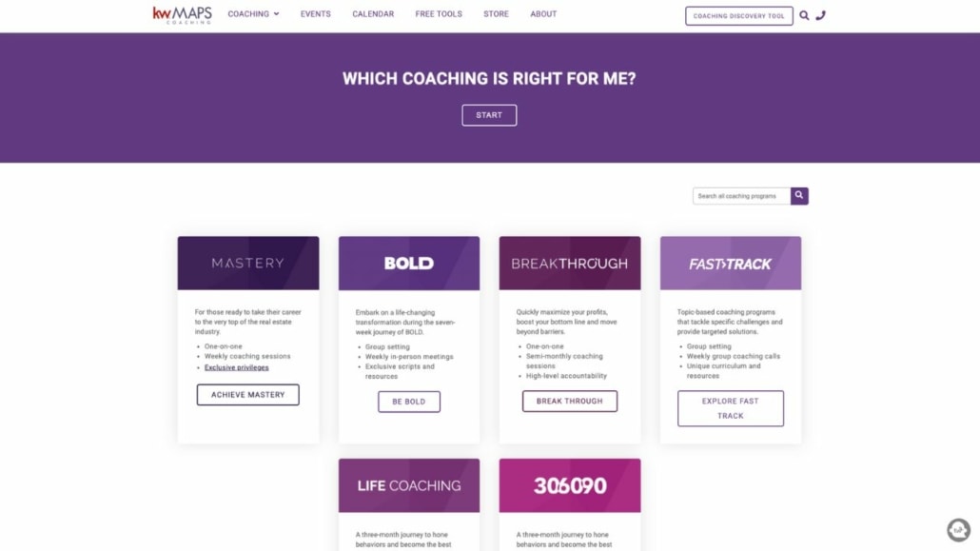Click the BOLD card banner image
This screenshot has width=980, height=551.
click(408, 263)
